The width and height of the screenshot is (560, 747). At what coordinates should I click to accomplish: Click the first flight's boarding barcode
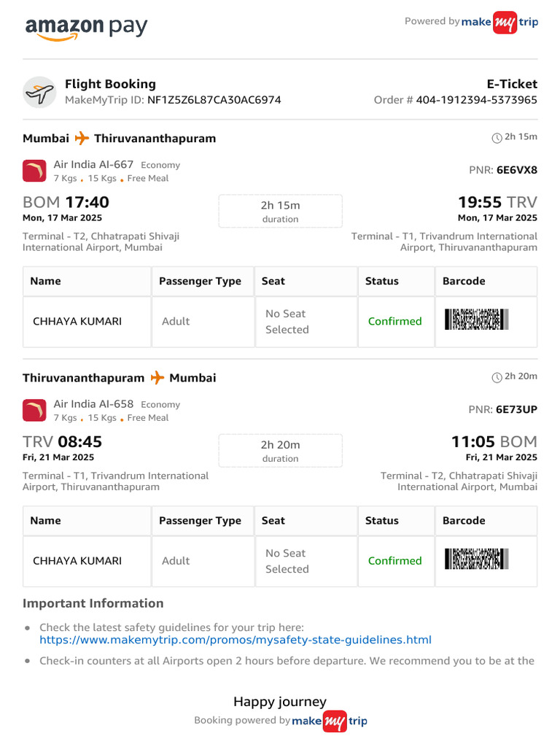pyautogui.click(x=476, y=320)
